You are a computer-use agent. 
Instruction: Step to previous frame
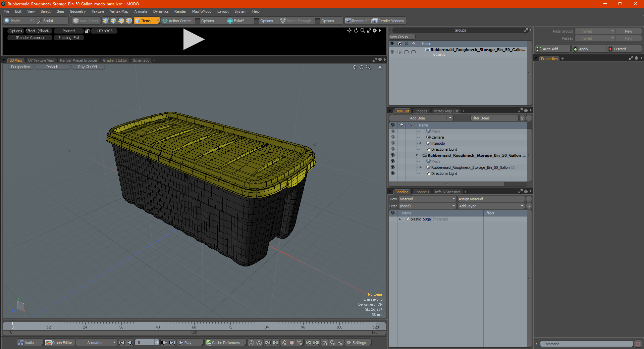(x=130, y=343)
